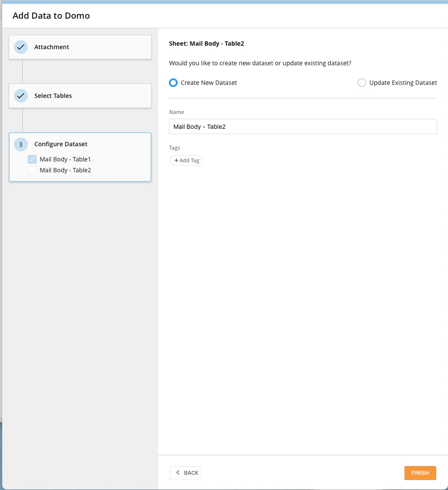
Task: Select Create New Dataset radio button
Action: [x=173, y=83]
